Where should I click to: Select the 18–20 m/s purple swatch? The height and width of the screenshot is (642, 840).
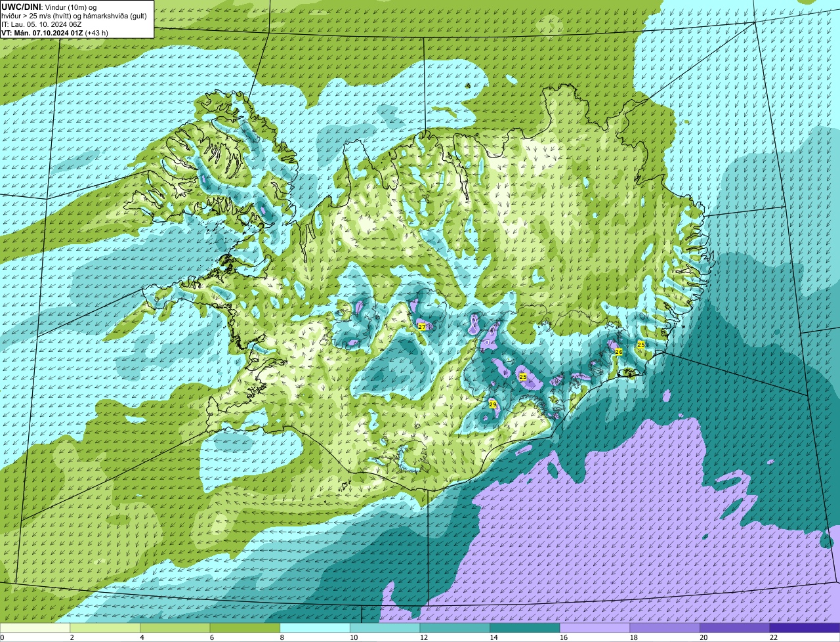[665, 628]
